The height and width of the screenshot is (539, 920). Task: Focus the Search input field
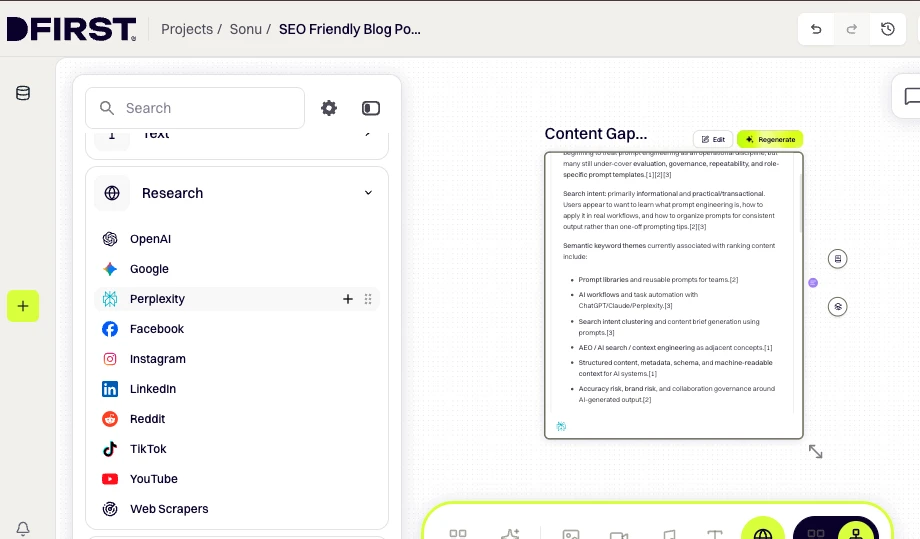click(195, 108)
